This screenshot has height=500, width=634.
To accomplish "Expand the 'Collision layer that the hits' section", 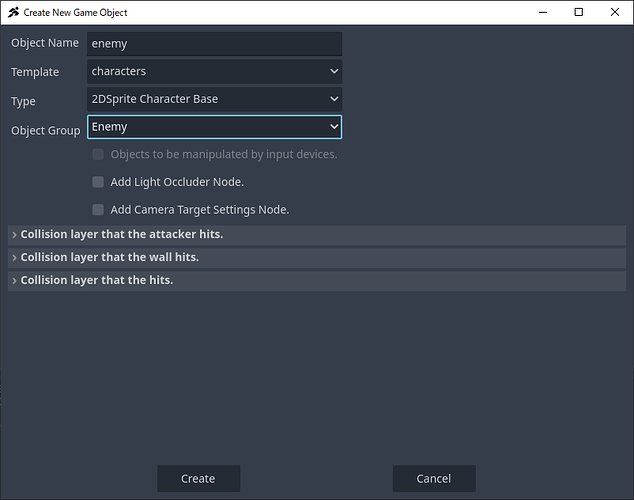I will 96,280.
